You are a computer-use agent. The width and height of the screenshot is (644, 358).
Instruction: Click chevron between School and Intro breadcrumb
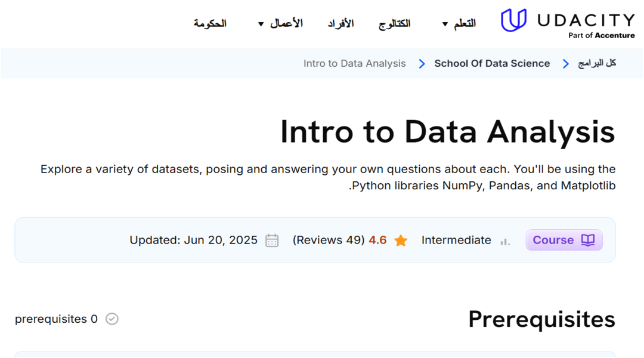pyautogui.click(x=422, y=63)
